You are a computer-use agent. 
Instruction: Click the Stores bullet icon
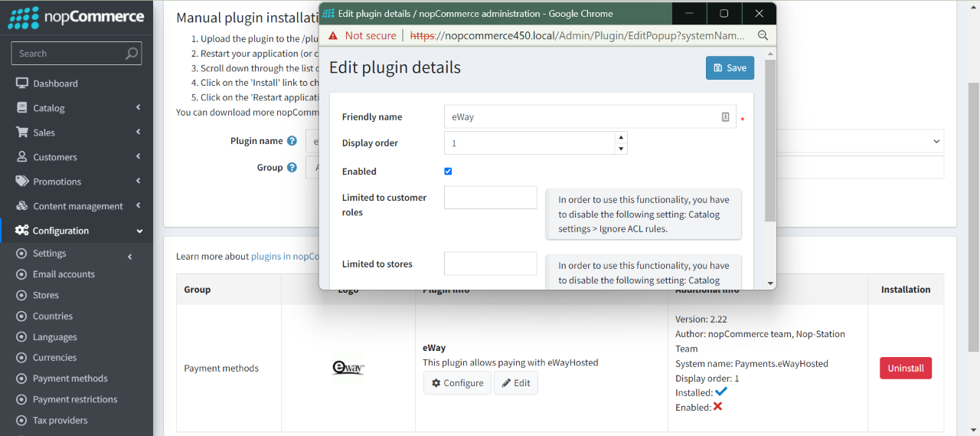tap(21, 295)
